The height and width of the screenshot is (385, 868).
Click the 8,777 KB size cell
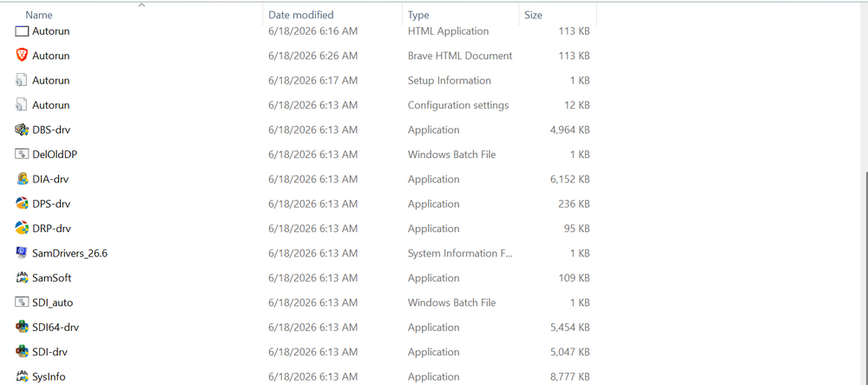pyautogui.click(x=570, y=376)
